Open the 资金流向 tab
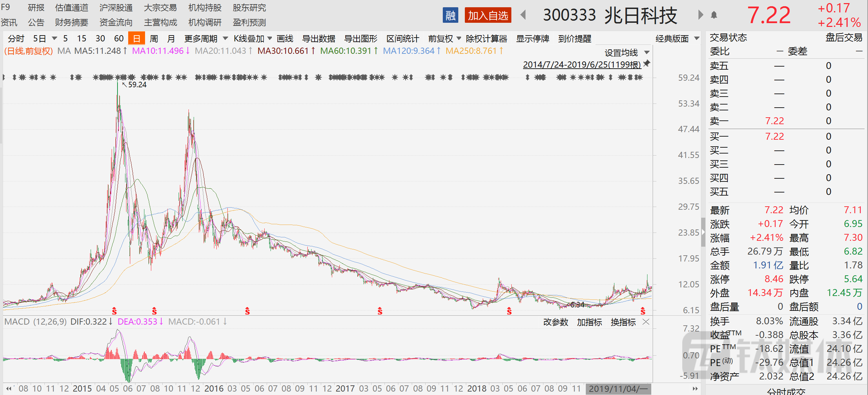Screen dimensions: 868x395 [116, 22]
